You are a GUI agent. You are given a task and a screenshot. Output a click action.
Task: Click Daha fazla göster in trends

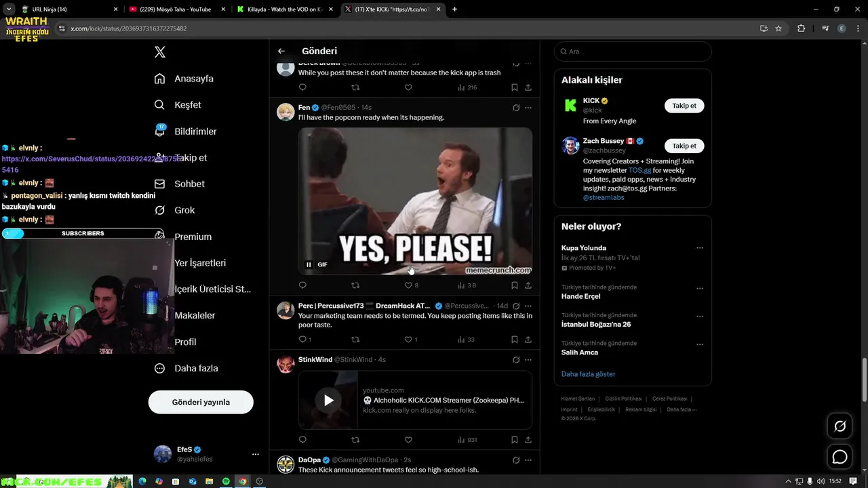click(588, 374)
